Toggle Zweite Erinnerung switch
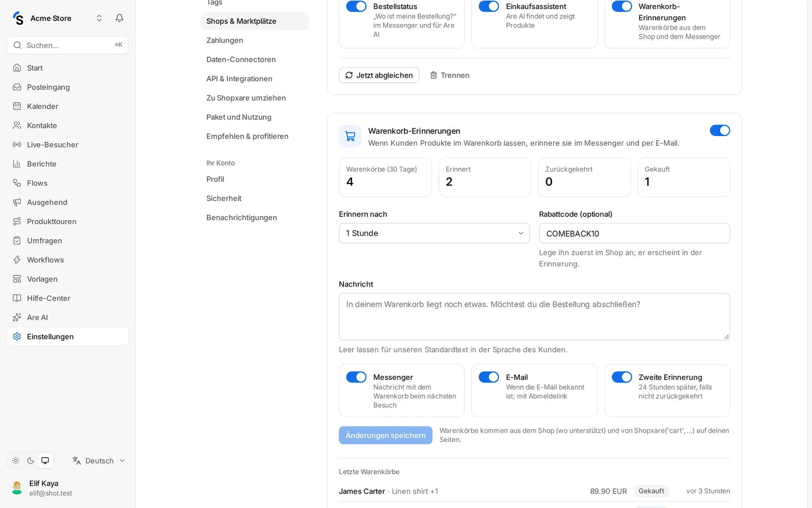812x508 pixels. [622, 377]
